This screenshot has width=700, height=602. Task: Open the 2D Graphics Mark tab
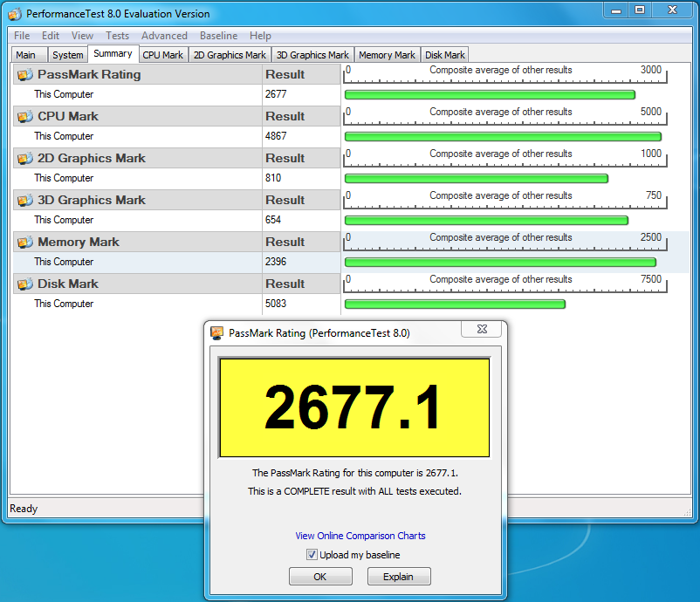[x=230, y=55]
